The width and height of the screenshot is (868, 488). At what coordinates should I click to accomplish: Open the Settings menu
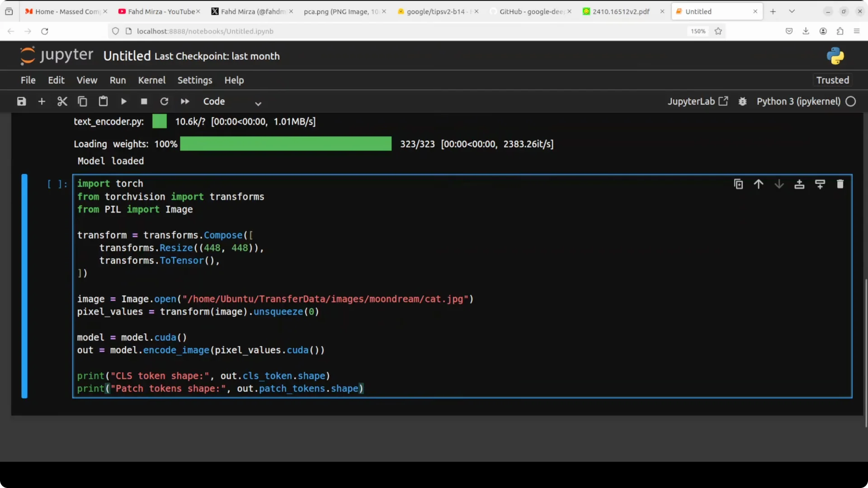click(195, 80)
